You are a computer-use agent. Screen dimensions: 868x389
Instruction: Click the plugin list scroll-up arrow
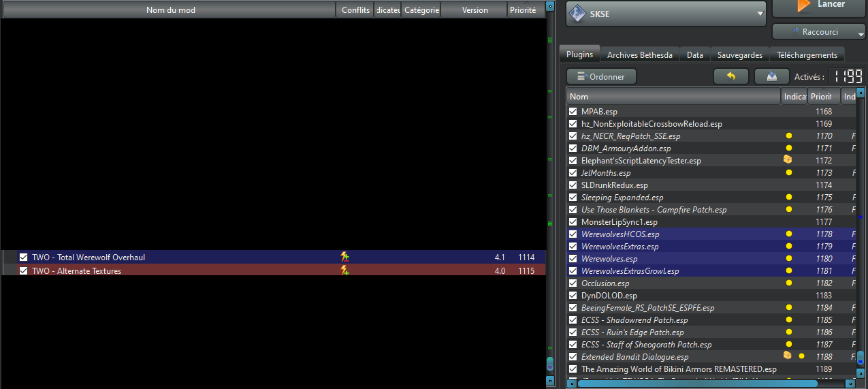[x=861, y=93]
